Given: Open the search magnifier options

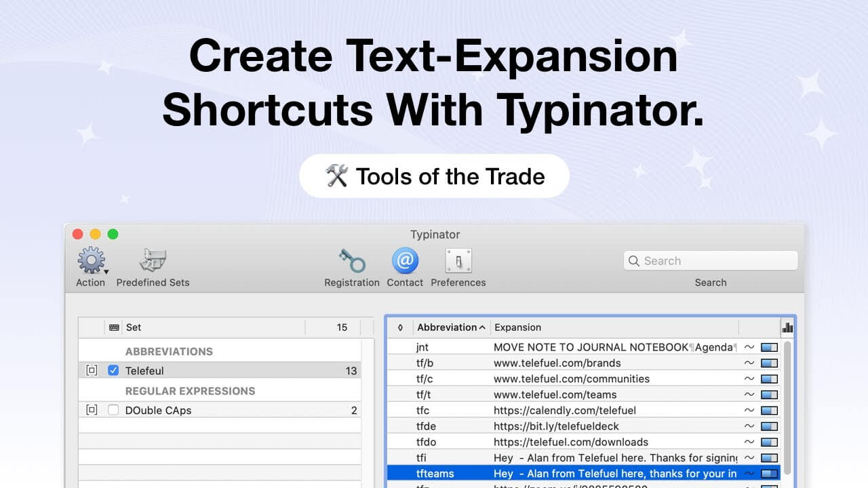Looking at the screenshot, I should [x=634, y=260].
